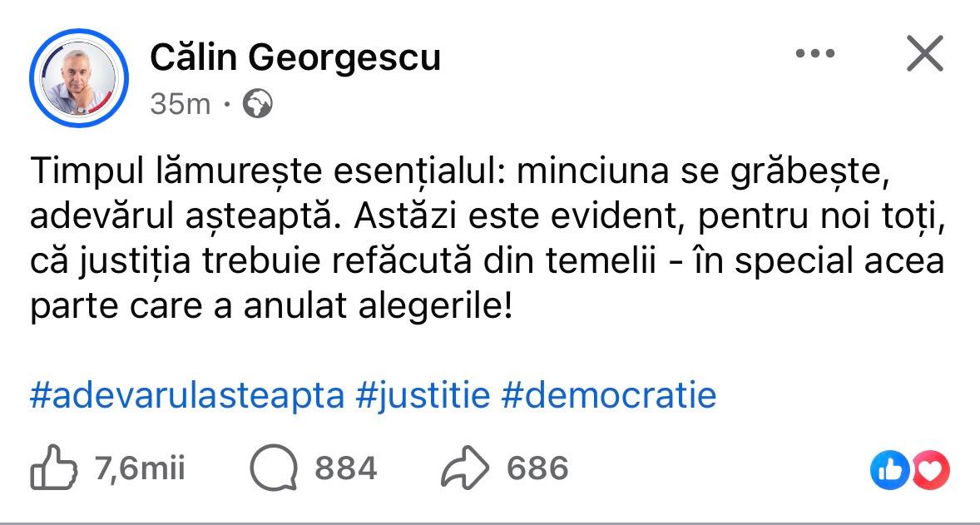Open comments via the speech bubble icon
980x525 pixels.
pos(274,469)
